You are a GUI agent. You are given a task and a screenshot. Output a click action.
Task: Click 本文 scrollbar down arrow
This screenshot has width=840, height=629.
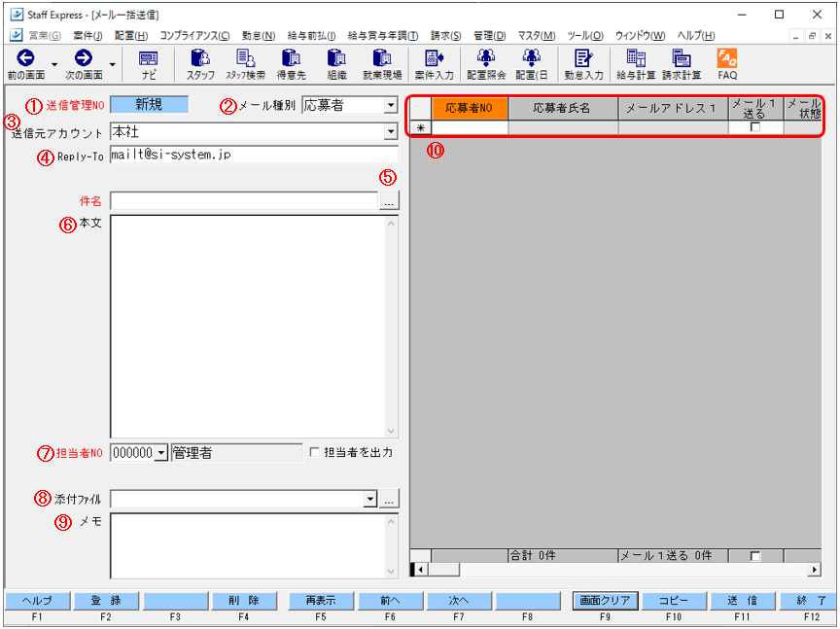pyautogui.click(x=392, y=432)
